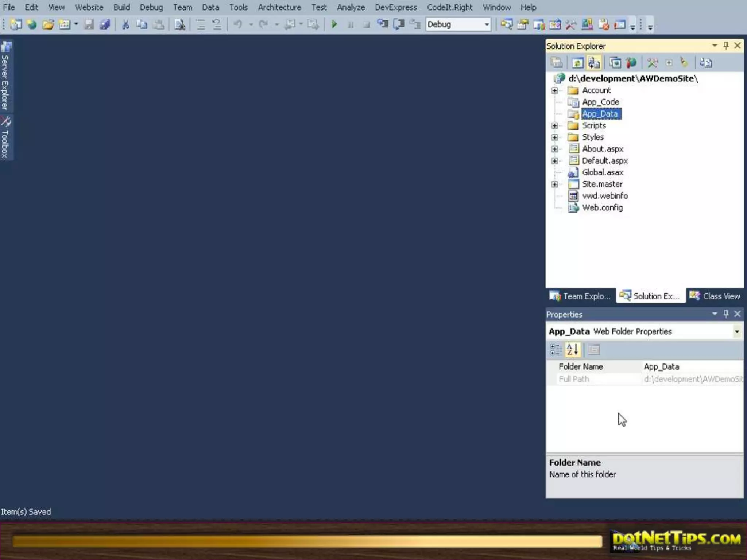Screen dimensions: 747x560
Task: Open the Team Explorer tab
Action: 580,296
